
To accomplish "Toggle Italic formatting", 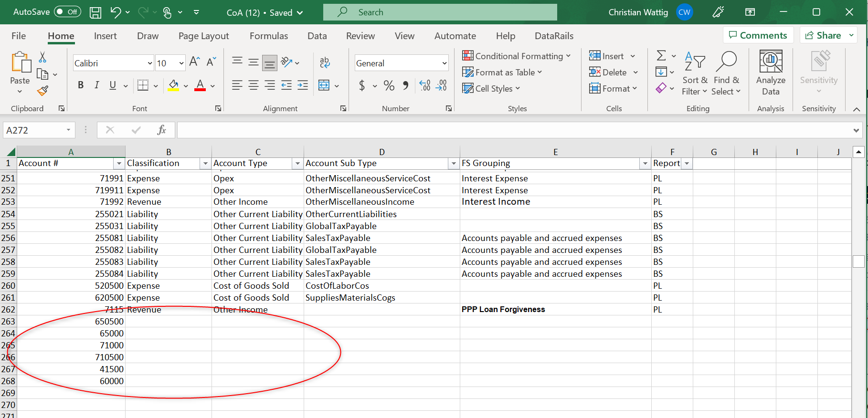I will [x=96, y=85].
